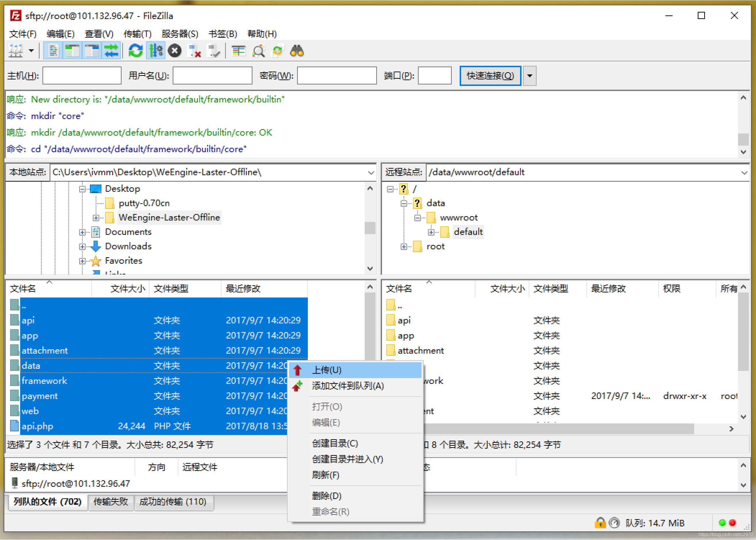Select putty-0.70cn folder in local tree
Image resolution: width=756 pixels, height=540 pixels.
coord(144,203)
